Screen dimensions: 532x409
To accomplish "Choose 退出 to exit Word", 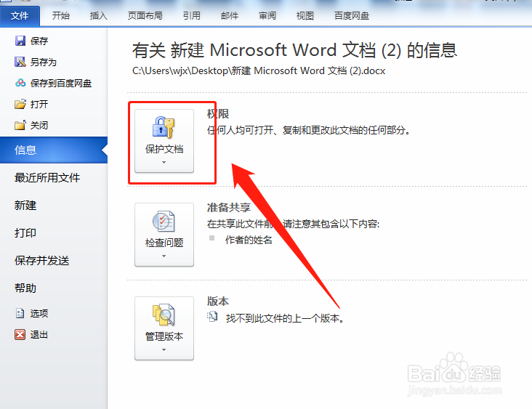I will tap(39, 335).
